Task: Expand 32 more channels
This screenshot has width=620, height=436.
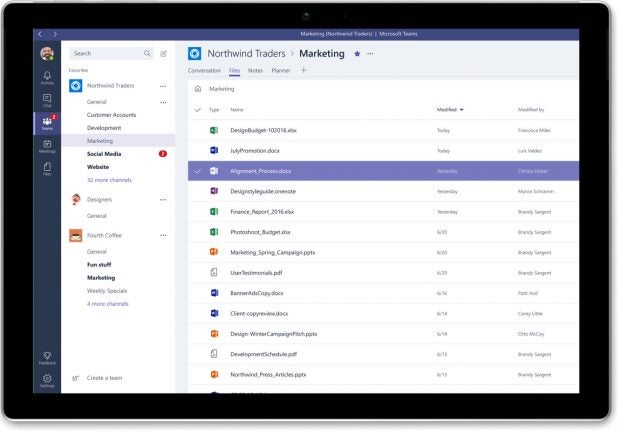Action: pos(109,180)
